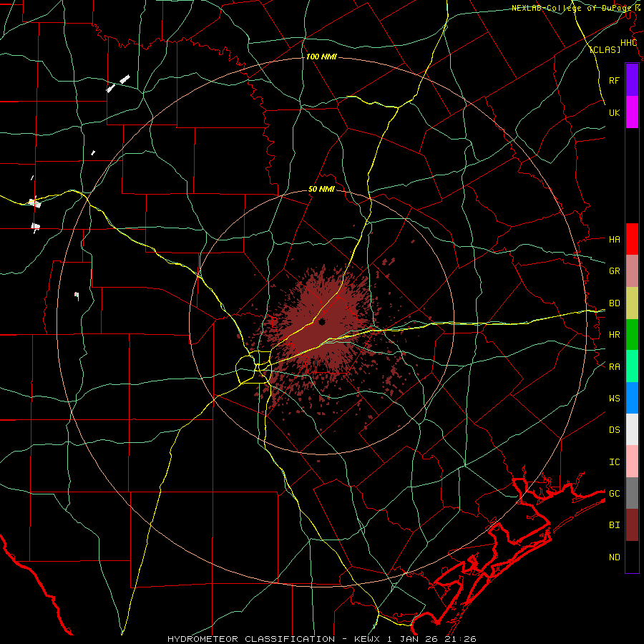Screen dimensions: 644x644
Task: Click the magenta UK legend color swatch
Action: click(x=632, y=112)
